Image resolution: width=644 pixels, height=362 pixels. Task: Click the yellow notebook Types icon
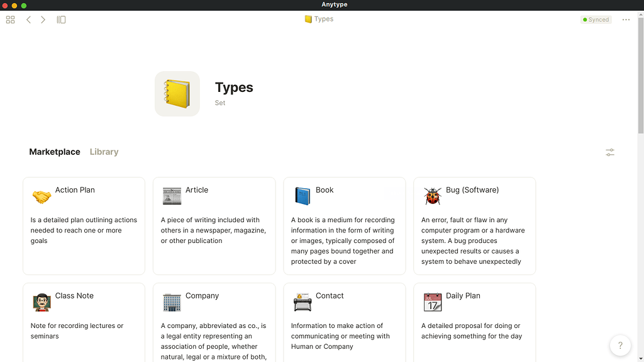pos(177,94)
